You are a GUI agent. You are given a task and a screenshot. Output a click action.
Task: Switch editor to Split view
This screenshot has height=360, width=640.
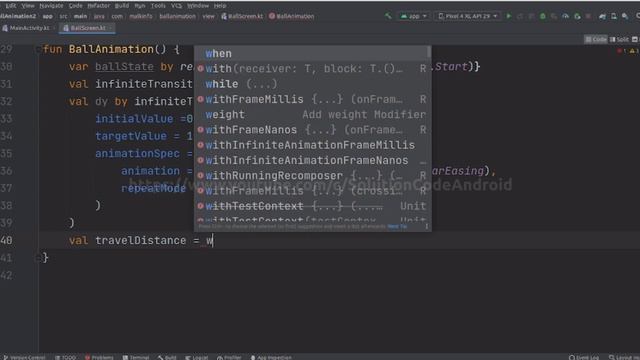619,39
